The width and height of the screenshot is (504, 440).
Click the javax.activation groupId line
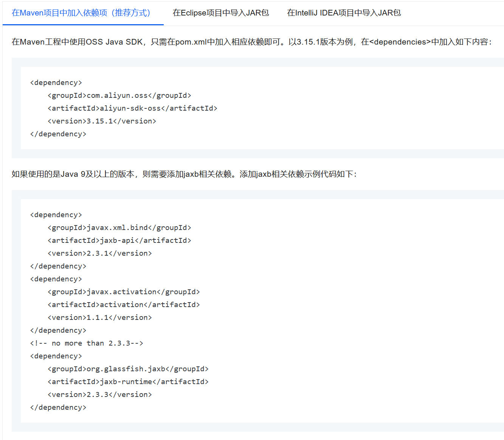pyautogui.click(x=124, y=292)
